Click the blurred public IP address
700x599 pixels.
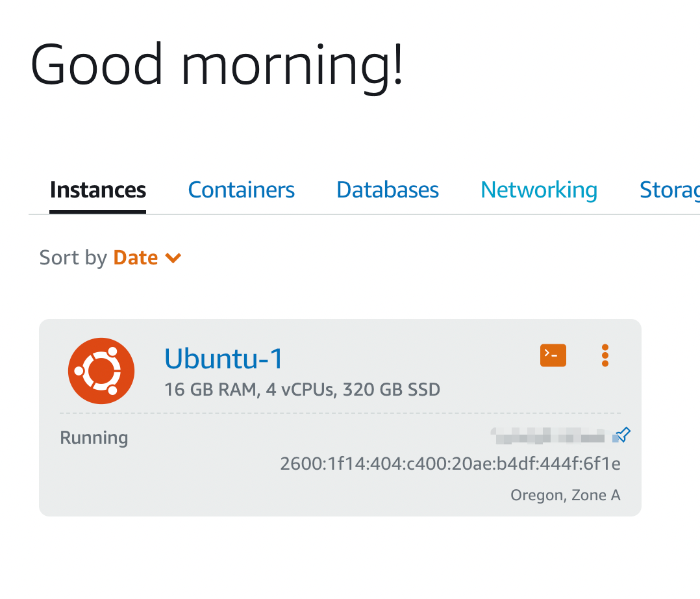[547, 435]
